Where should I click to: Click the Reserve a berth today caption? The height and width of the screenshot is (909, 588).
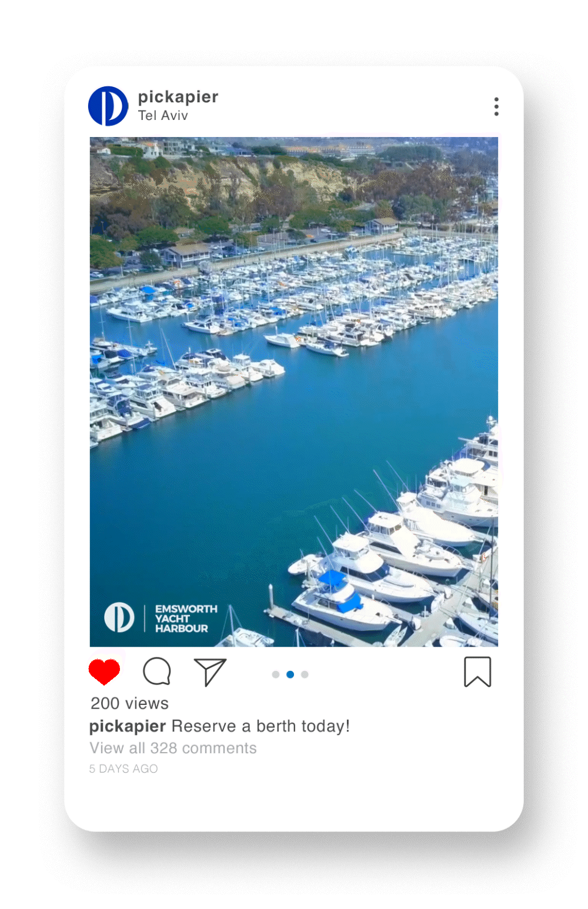(x=260, y=726)
